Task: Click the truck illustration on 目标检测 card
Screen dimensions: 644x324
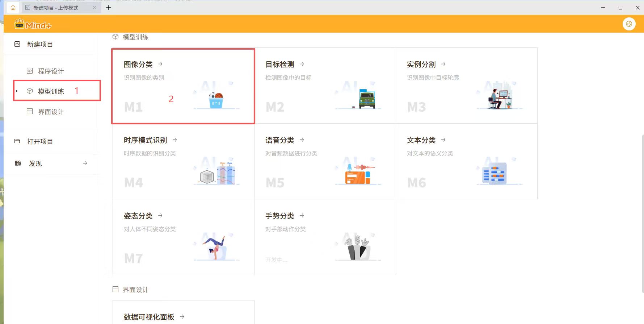Action: [367, 99]
